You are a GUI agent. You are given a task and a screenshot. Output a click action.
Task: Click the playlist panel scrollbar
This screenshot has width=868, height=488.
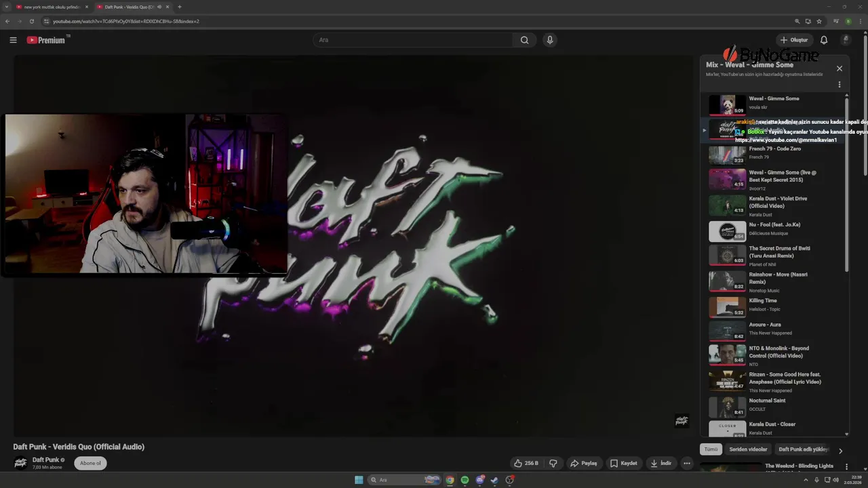click(x=846, y=185)
